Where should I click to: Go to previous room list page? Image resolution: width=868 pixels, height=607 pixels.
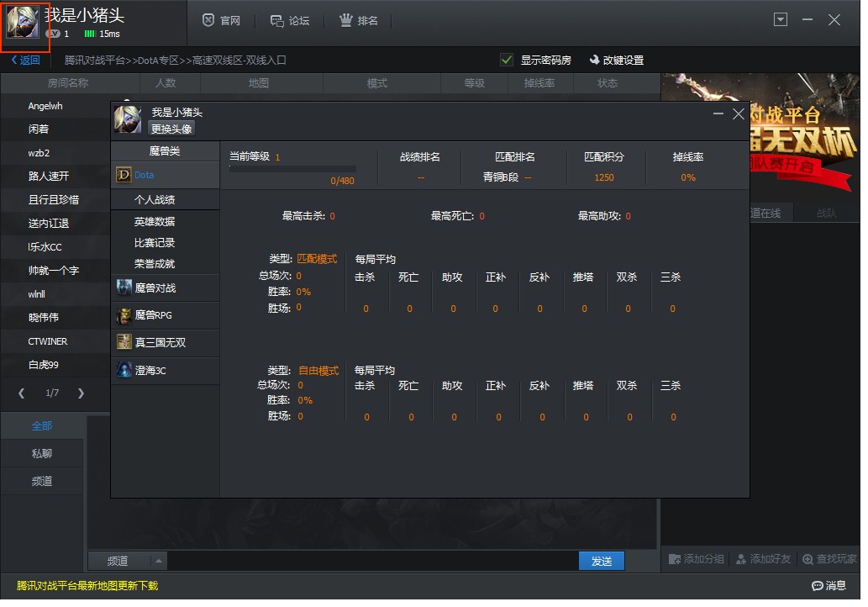[x=21, y=393]
